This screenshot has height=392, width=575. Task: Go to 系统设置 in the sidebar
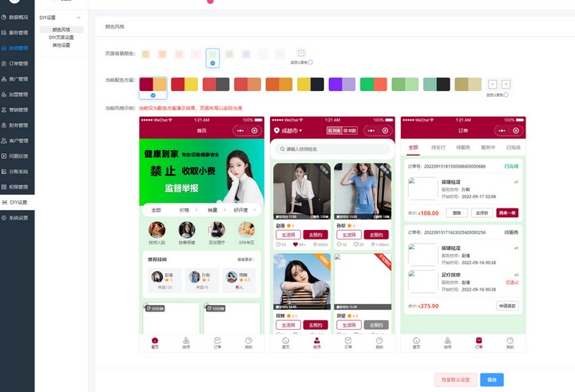click(17, 217)
